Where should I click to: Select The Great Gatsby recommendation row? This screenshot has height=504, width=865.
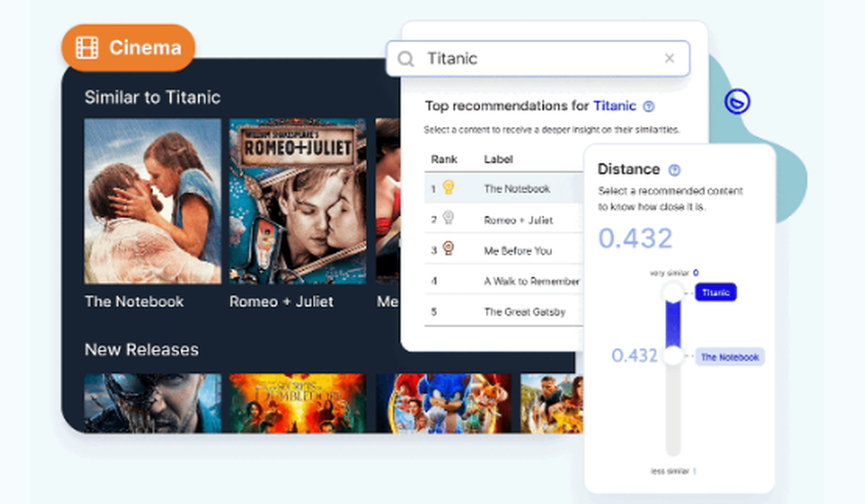pyautogui.click(x=503, y=311)
